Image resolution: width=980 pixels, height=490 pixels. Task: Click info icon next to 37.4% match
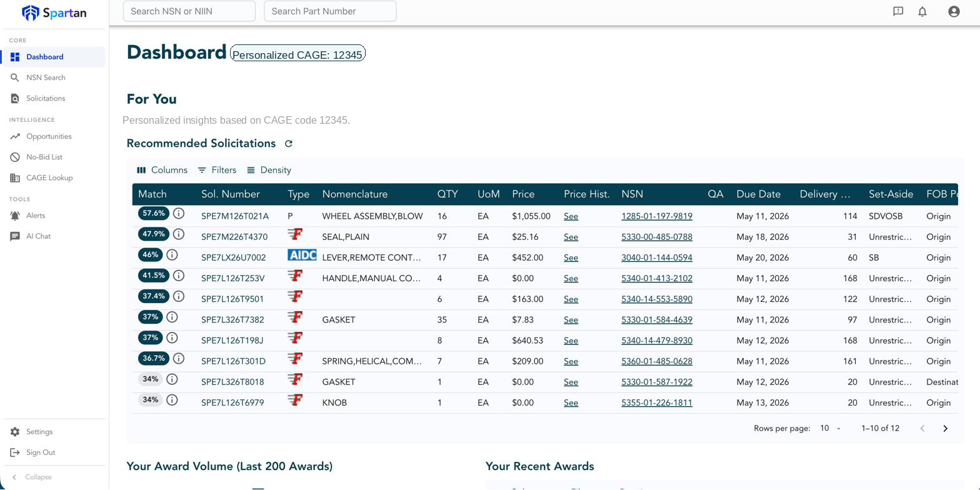point(179,296)
